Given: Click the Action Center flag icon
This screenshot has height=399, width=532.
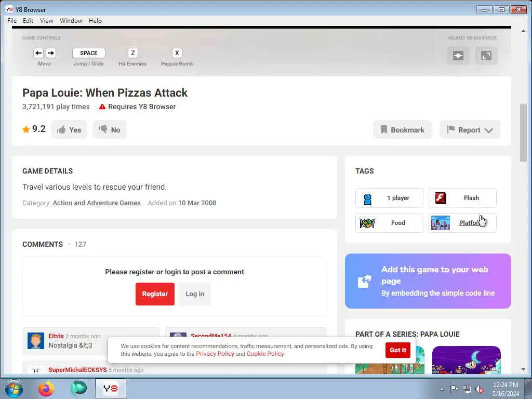Looking at the screenshot, I should click(454, 389).
